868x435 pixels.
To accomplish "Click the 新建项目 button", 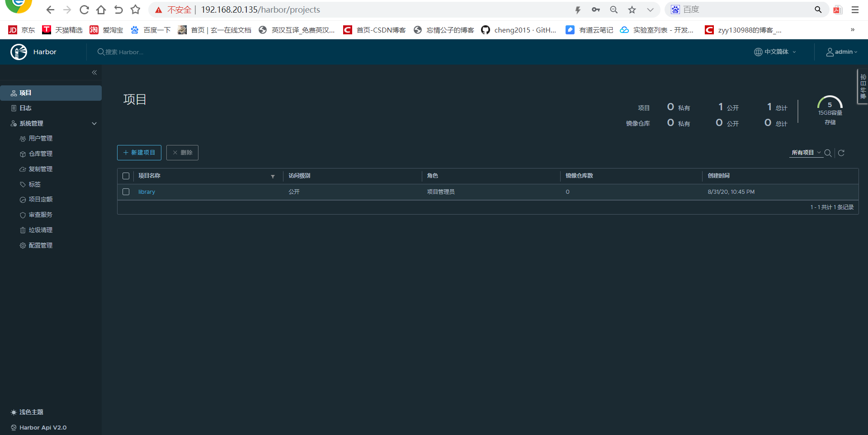I will [x=139, y=153].
